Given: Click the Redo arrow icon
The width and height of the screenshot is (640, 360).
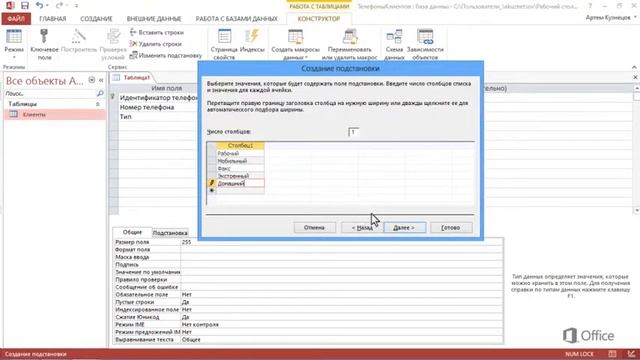Looking at the screenshot, I should coord(59,5).
